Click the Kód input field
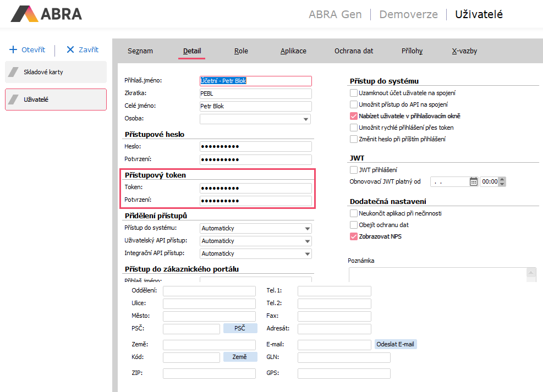This screenshot has height=392, width=543. (191, 357)
